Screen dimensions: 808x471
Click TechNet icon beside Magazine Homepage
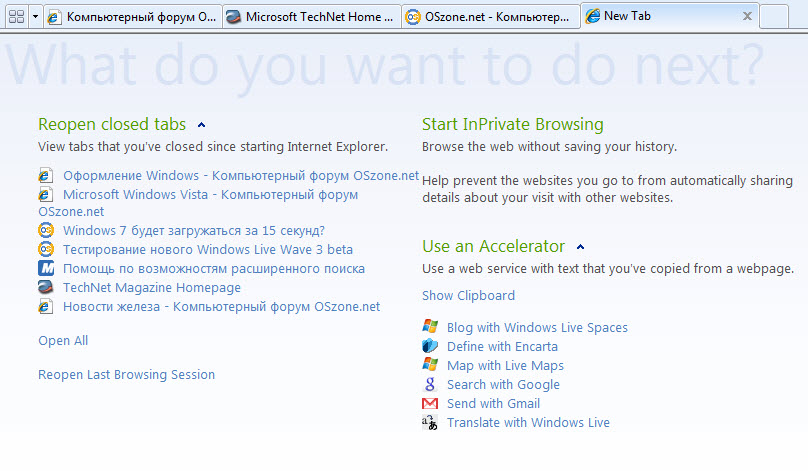(46, 288)
